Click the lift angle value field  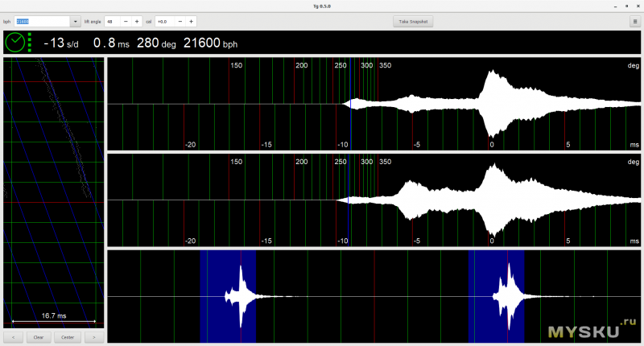pos(113,22)
